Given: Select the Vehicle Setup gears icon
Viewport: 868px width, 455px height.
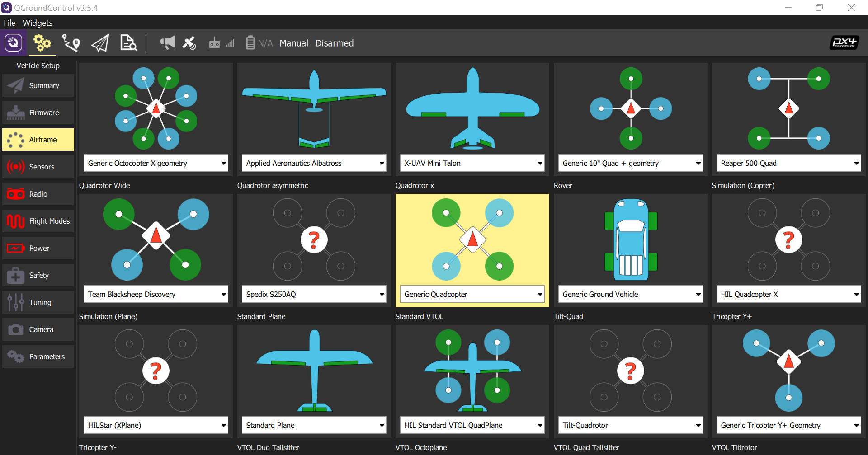Looking at the screenshot, I should (x=42, y=43).
